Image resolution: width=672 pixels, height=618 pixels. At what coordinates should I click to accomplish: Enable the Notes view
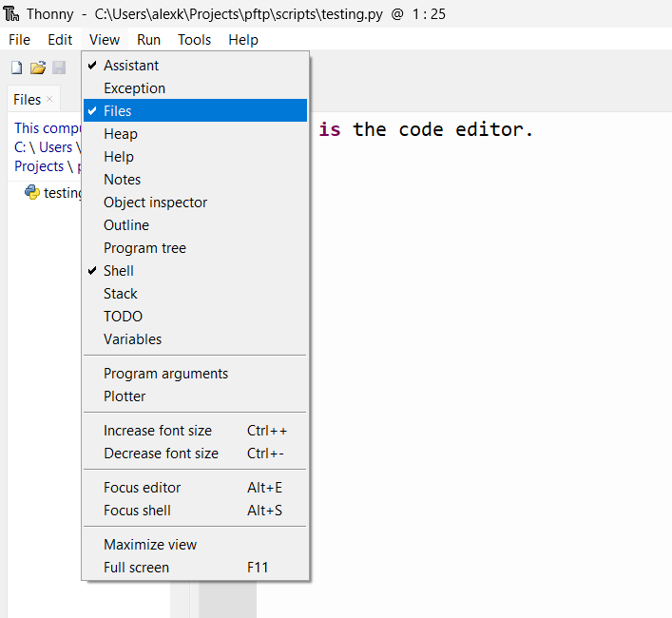pos(195,180)
